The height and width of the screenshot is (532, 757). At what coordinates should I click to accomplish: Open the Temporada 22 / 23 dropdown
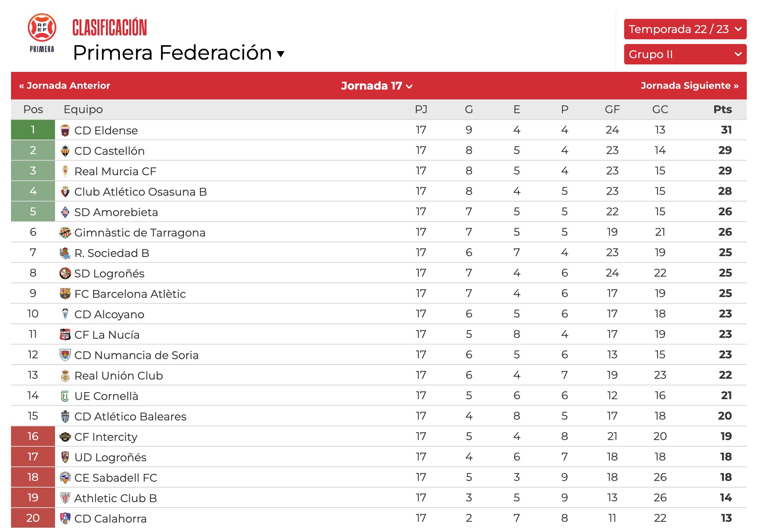[x=685, y=29]
